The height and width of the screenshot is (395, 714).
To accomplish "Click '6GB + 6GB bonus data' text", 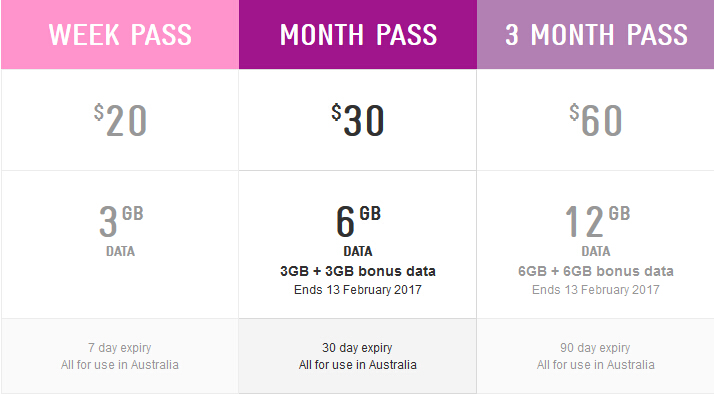I will pos(596,271).
